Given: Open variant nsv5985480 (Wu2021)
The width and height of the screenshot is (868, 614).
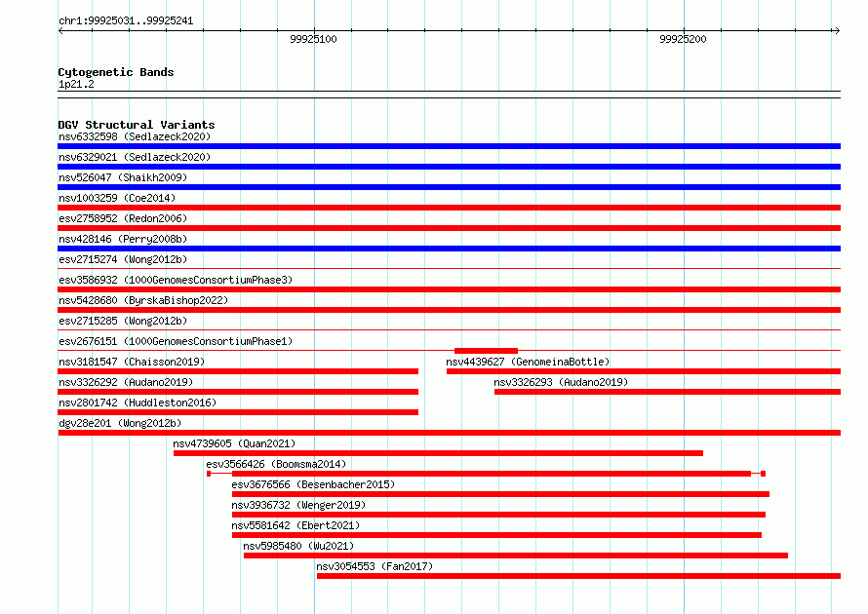Looking at the screenshot, I should (x=298, y=546).
